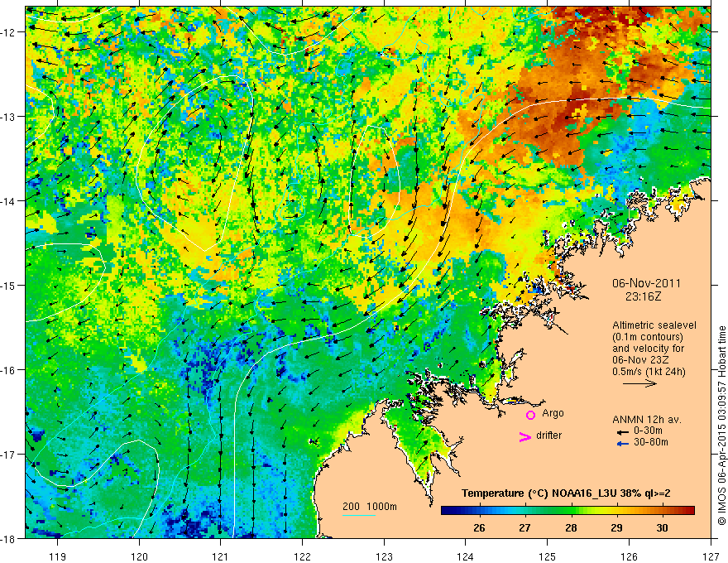Click the '23:16Z' time text
728x563 pixels.
tap(643, 296)
